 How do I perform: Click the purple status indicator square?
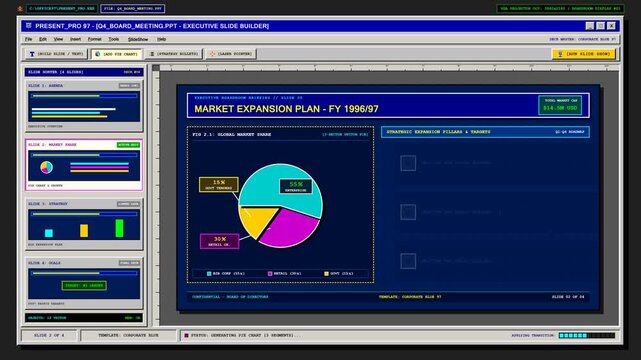(x=186, y=335)
